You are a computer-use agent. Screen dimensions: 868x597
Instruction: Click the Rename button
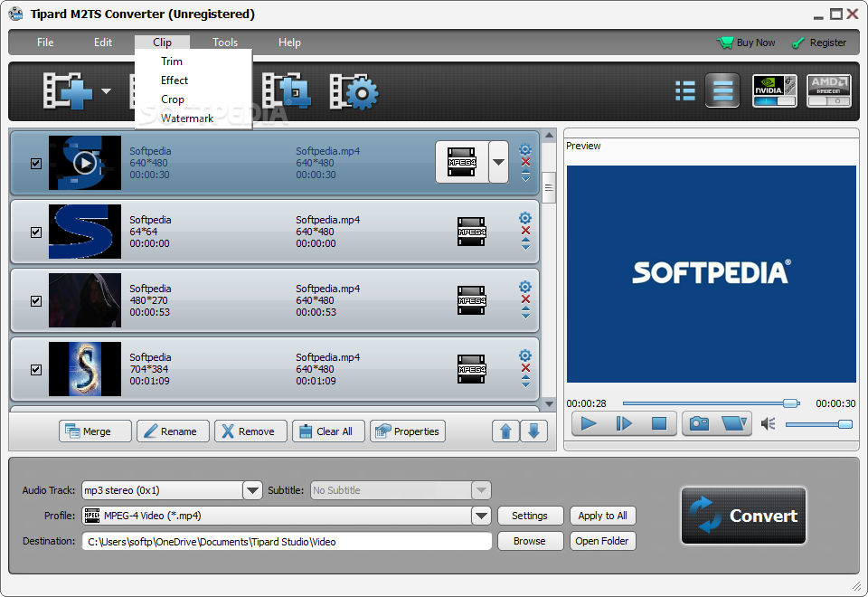click(174, 431)
